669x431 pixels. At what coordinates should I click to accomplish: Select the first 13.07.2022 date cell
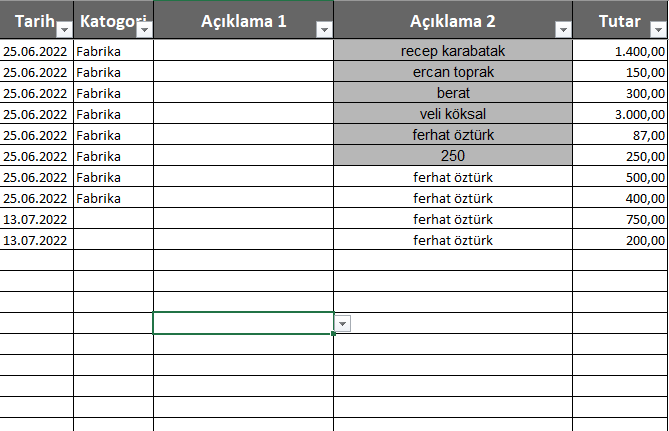point(36,219)
